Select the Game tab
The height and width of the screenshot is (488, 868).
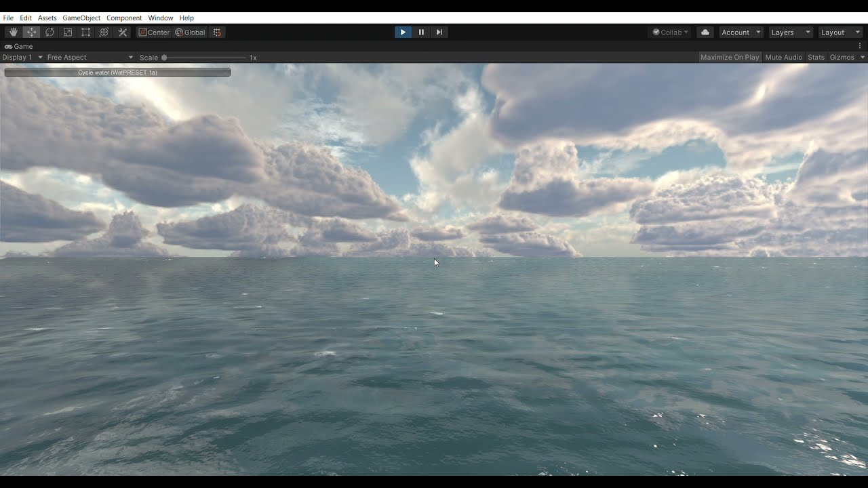click(x=19, y=46)
